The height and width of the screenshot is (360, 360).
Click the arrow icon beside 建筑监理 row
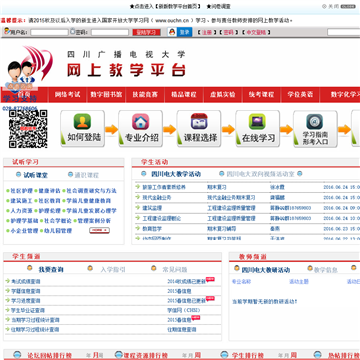(138, 207)
